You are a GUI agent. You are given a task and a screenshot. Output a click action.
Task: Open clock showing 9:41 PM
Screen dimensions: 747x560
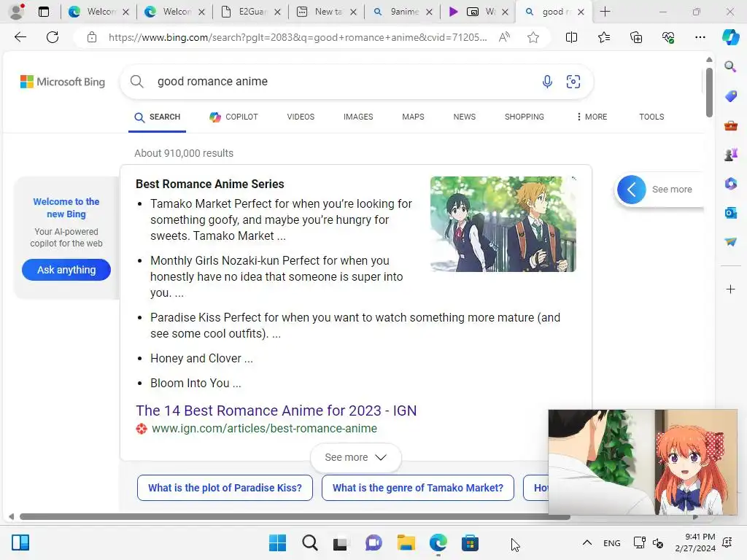tap(695, 542)
